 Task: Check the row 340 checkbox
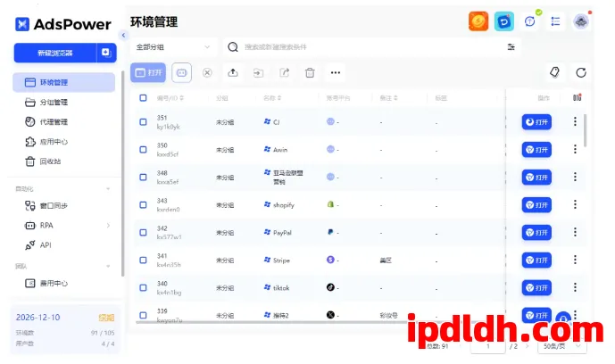coord(143,287)
